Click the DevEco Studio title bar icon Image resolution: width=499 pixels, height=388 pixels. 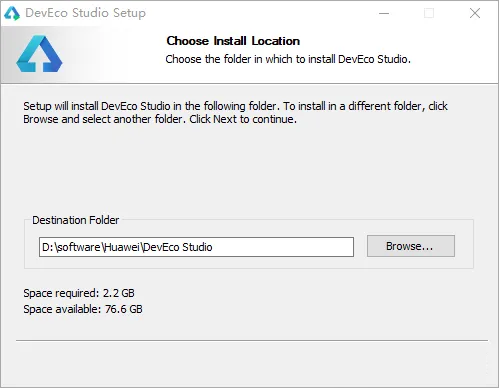pyautogui.click(x=12, y=13)
